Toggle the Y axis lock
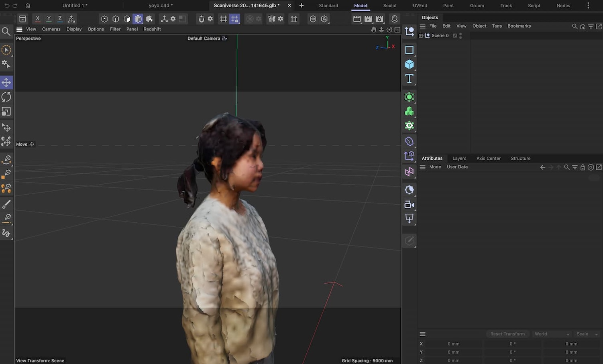This screenshot has height=364, width=603. (x=49, y=19)
